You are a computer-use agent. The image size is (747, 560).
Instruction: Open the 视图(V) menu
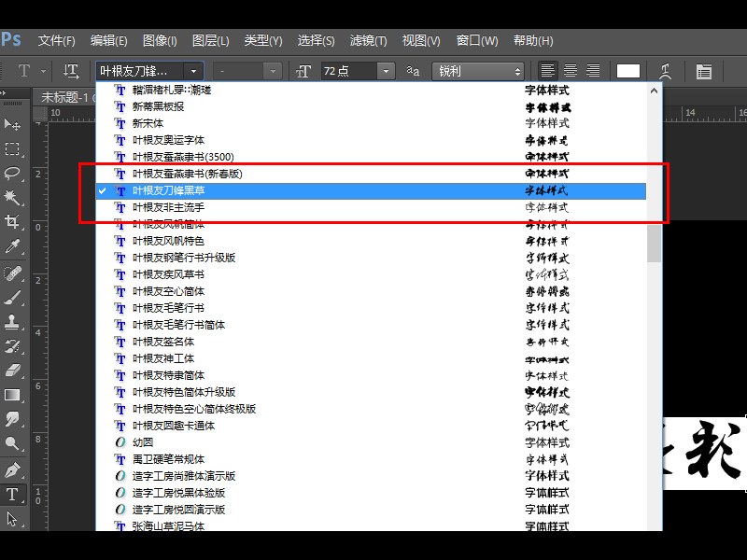(421, 41)
